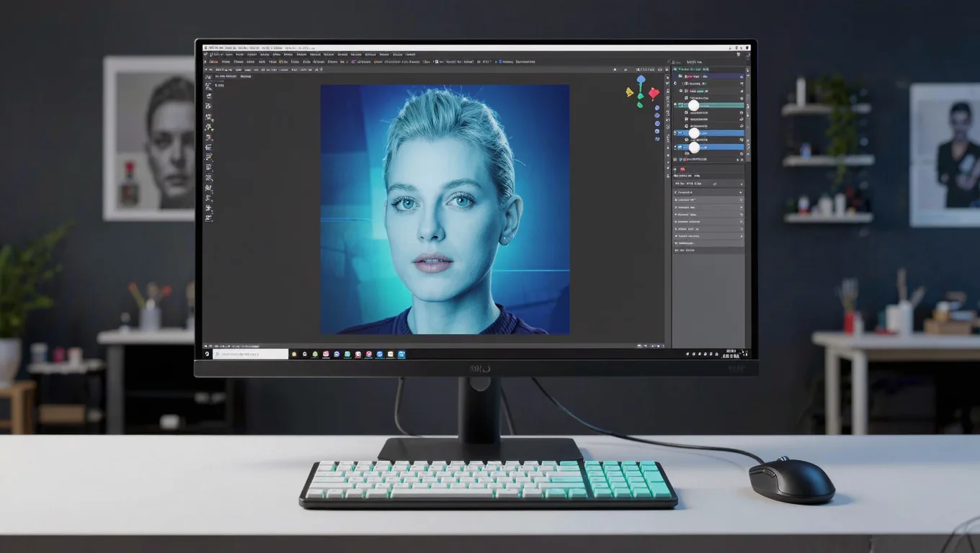Select the bottommost tool in the left toolbar
Screen dimensions: 980x553
(x=209, y=217)
